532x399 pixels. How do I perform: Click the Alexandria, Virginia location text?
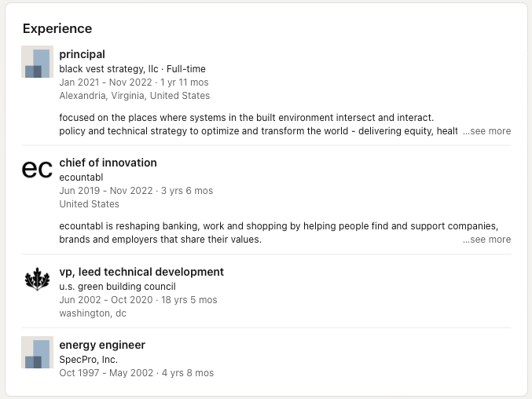click(134, 96)
